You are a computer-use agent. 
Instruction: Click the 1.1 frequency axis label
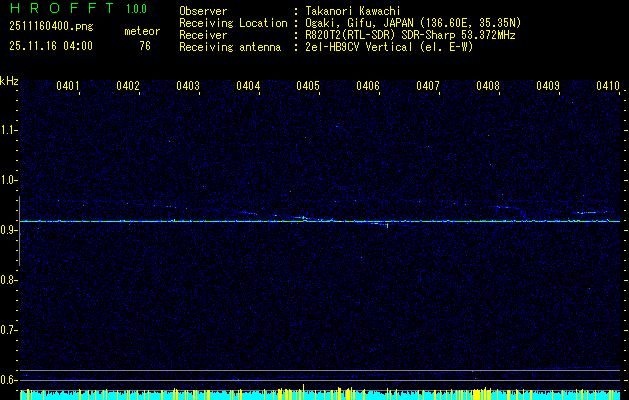coord(9,130)
